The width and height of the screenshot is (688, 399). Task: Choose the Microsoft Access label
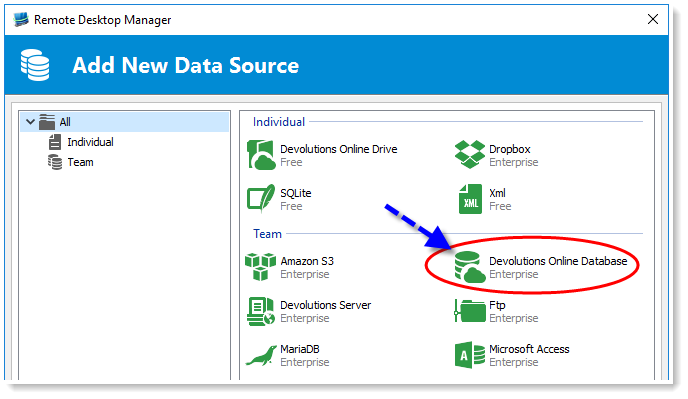coord(529,349)
